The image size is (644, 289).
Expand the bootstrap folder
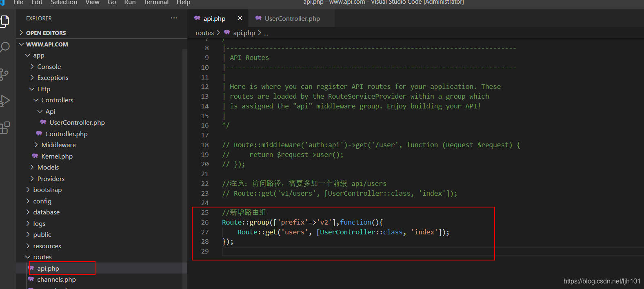[28, 190]
